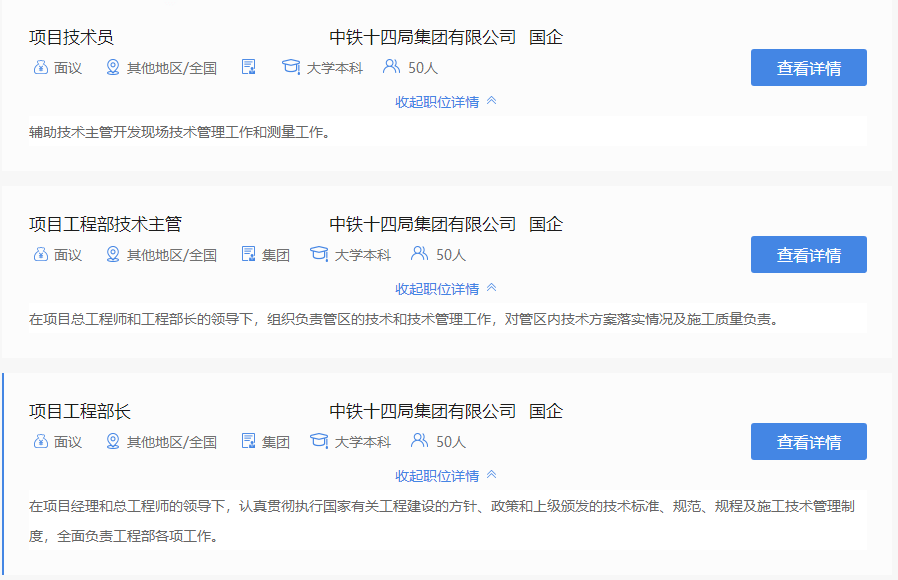Collapse job details for 项目工程部长
The width and height of the screenshot is (898, 580).
coord(446,476)
